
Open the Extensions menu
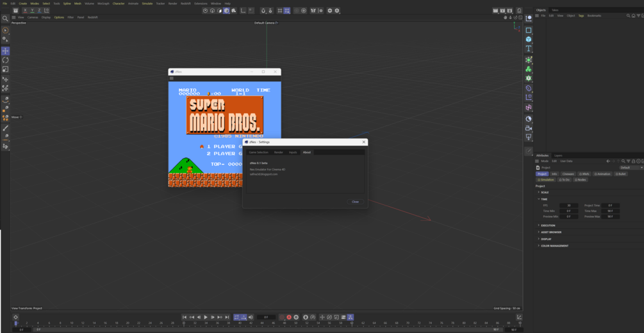coord(201,3)
